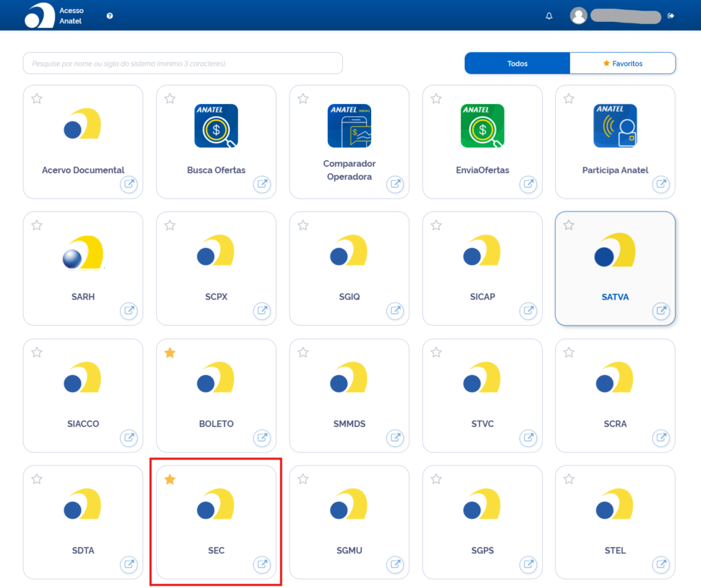Open the Comparador Operadora external link icon
Image resolution: width=701 pixels, height=588 pixels.
(x=395, y=184)
